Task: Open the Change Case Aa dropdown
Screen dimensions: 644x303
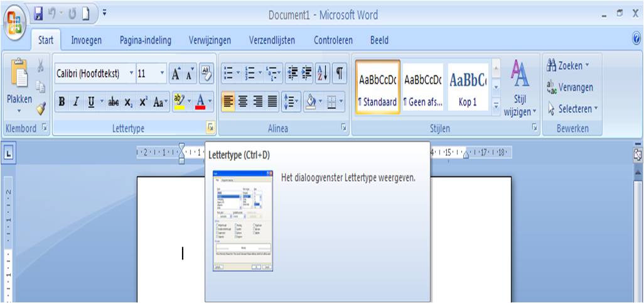Action: tap(160, 102)
